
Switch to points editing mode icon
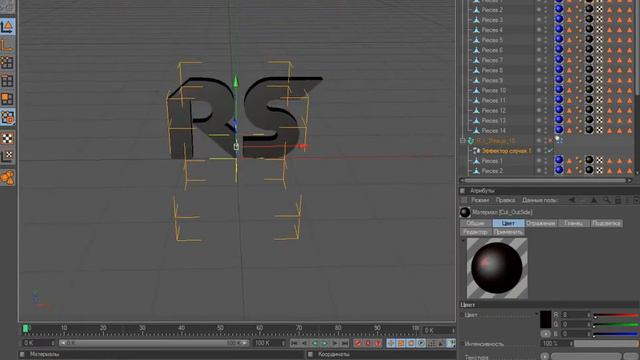point(7,62)
